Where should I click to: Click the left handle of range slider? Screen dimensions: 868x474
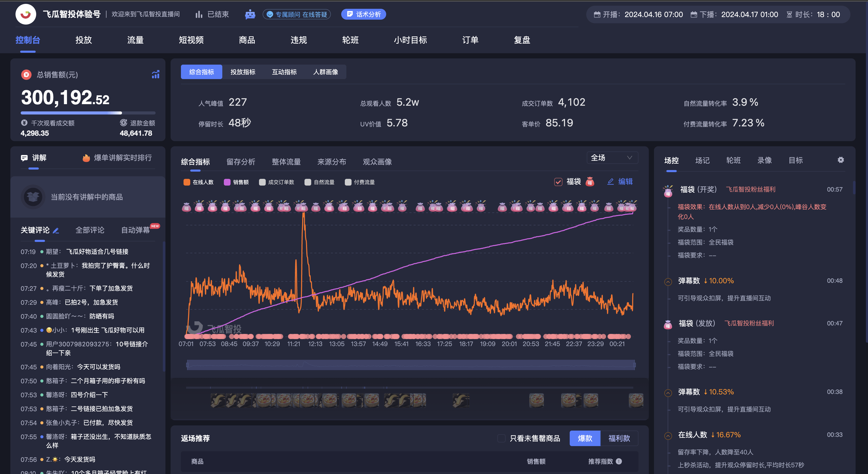(187, 365)
